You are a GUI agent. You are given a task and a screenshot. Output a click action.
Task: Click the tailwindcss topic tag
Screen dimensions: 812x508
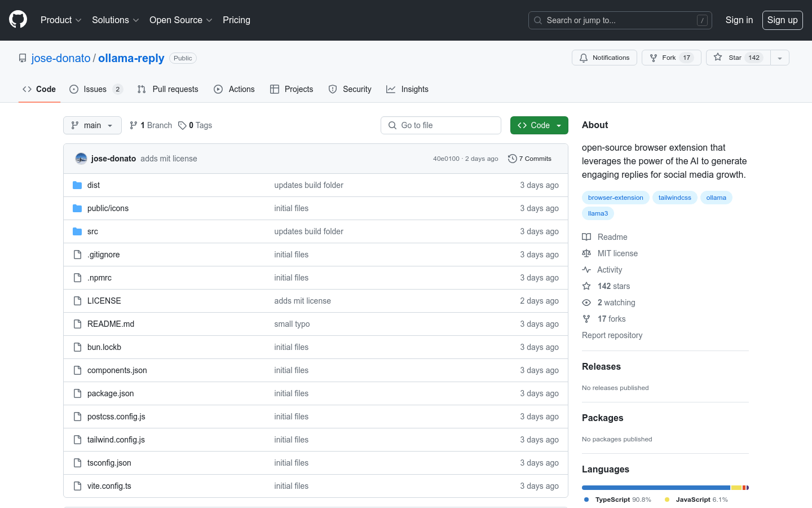coord(674,198)
